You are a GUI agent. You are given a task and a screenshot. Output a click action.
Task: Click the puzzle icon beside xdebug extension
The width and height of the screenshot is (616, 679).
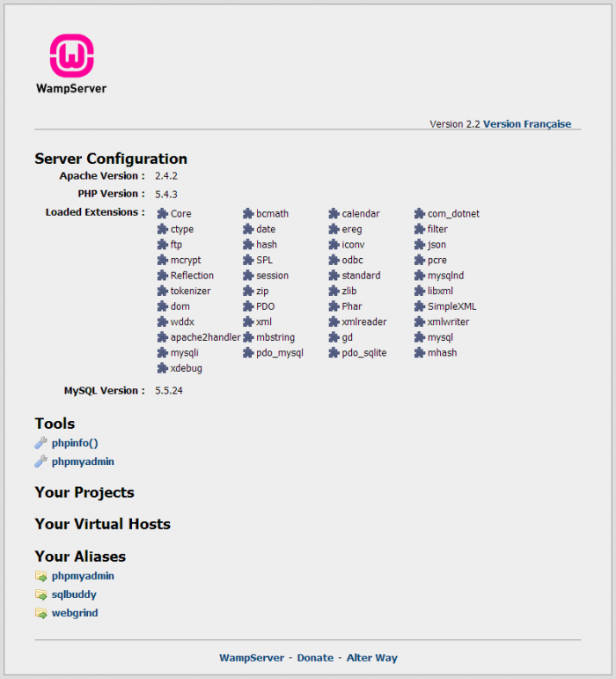click(162, 368)
